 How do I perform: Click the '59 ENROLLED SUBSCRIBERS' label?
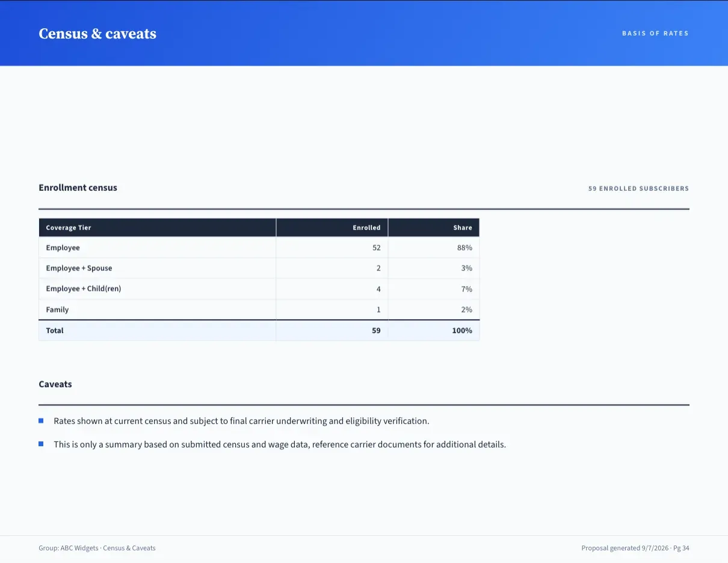click(638, 188)
